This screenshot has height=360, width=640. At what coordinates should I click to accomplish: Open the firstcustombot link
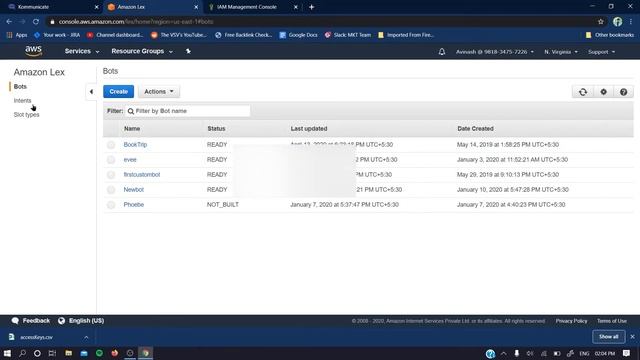[x=142, y=174]
